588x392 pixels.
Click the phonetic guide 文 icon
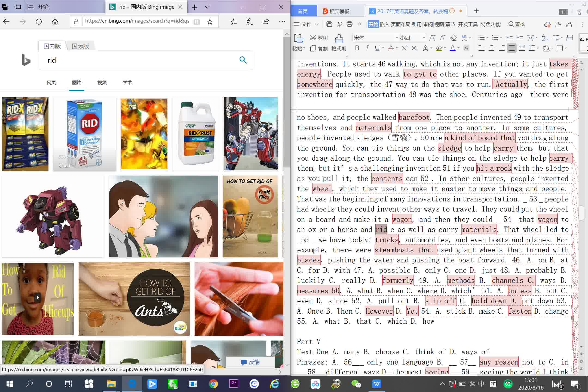tap(464, 38)
